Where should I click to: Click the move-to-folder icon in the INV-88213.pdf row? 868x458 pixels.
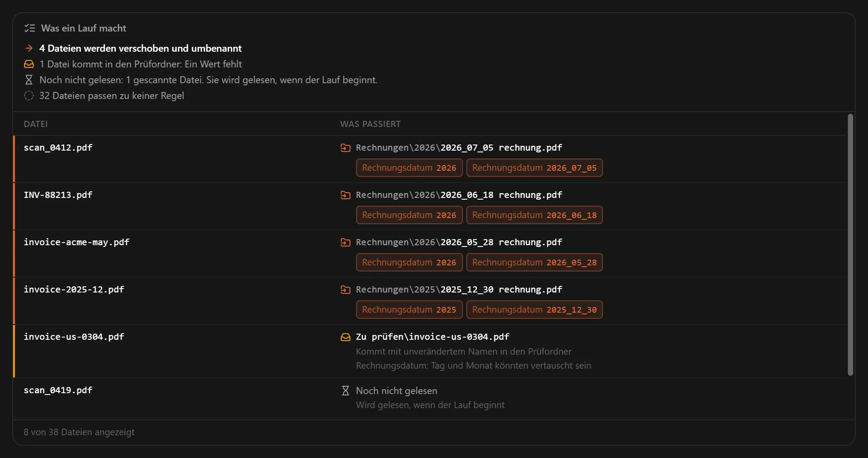[346, 195]
